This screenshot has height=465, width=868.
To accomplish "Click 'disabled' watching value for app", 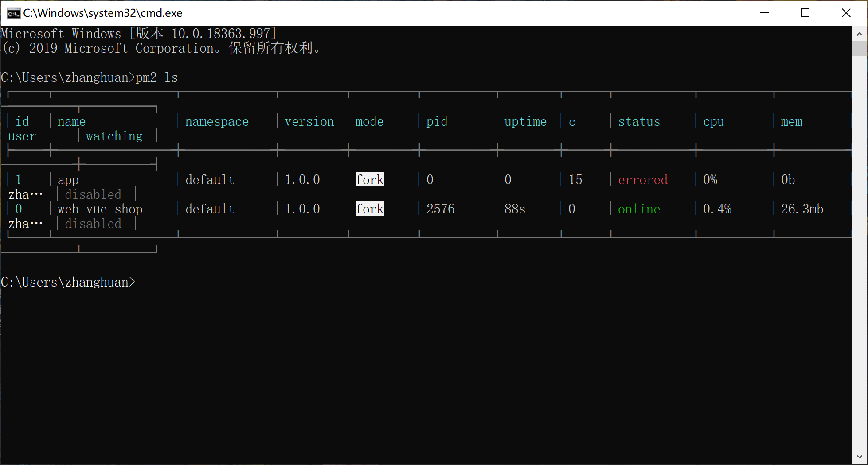I will tap(93, 194).
